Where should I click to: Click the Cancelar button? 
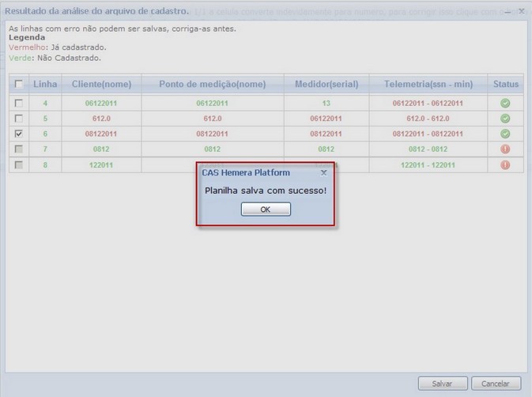(x=496, y=384)
